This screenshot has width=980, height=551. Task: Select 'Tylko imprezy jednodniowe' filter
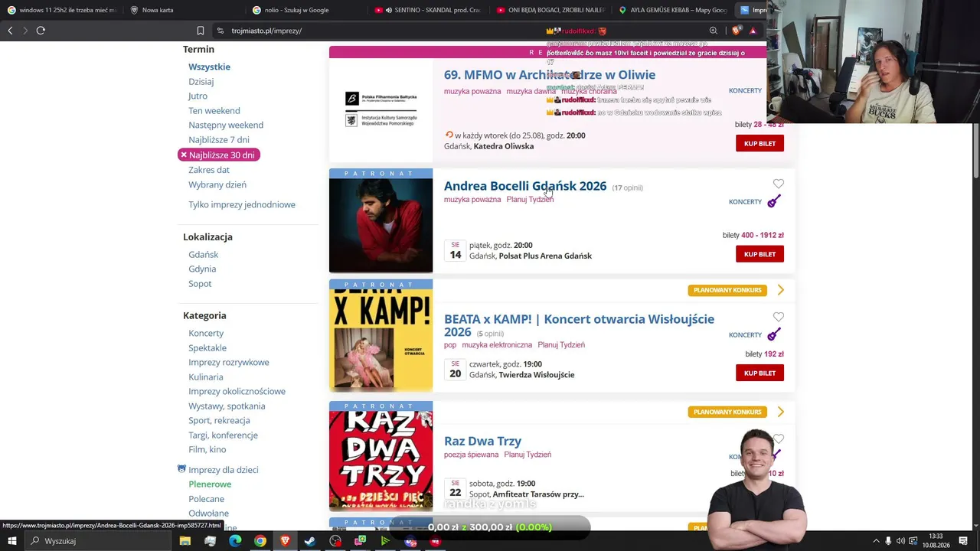coord(242,205)
